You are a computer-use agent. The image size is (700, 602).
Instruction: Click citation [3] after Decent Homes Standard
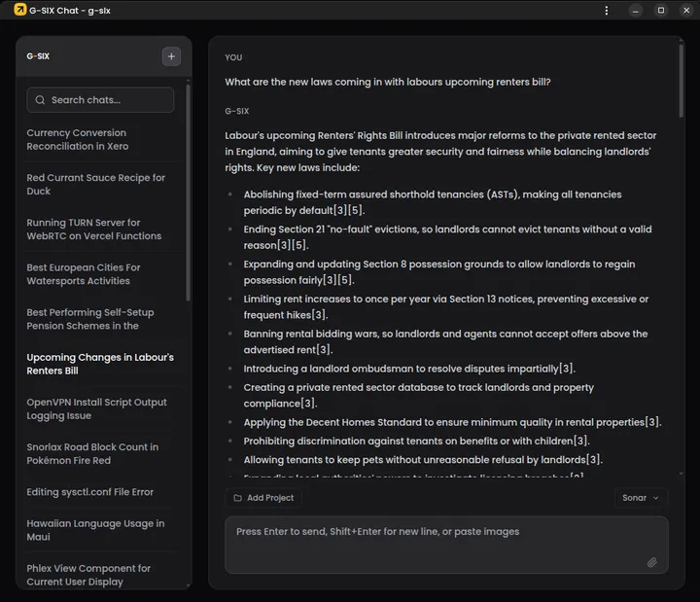(x=652, y=422)
